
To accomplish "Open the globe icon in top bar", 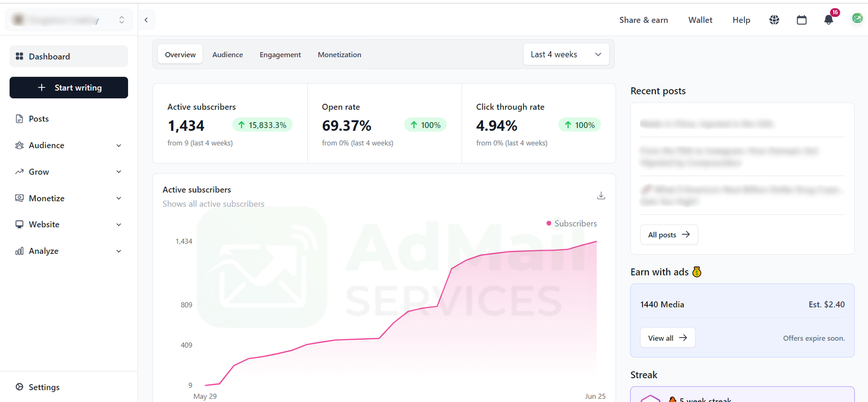I will (774, 20).
